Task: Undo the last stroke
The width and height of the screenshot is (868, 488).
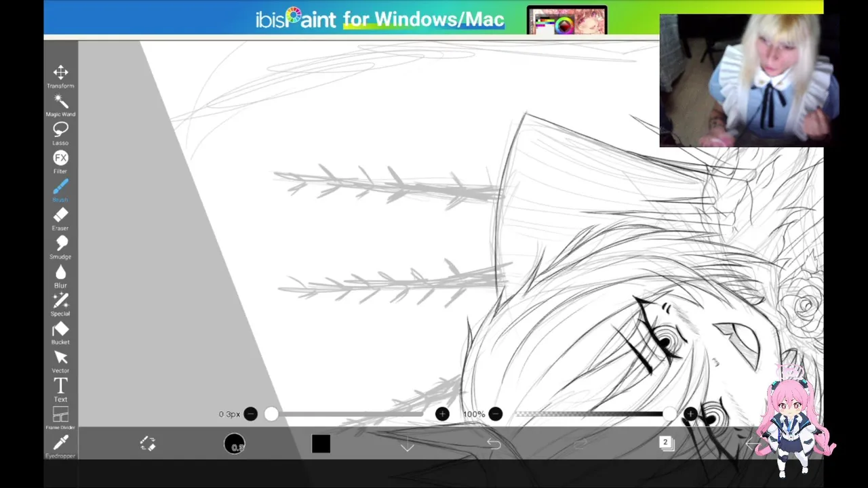Action: pos(494,444)
